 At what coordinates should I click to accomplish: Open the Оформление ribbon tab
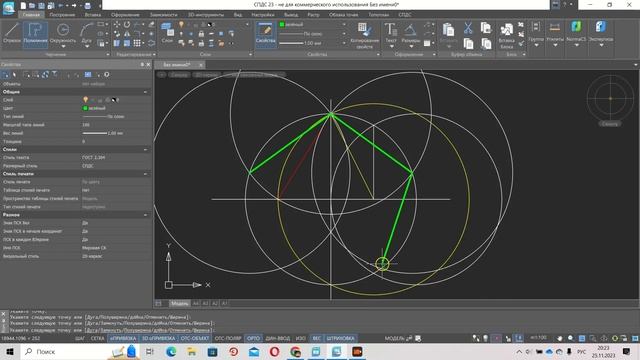pyautogui.click(x=125, y=15)
